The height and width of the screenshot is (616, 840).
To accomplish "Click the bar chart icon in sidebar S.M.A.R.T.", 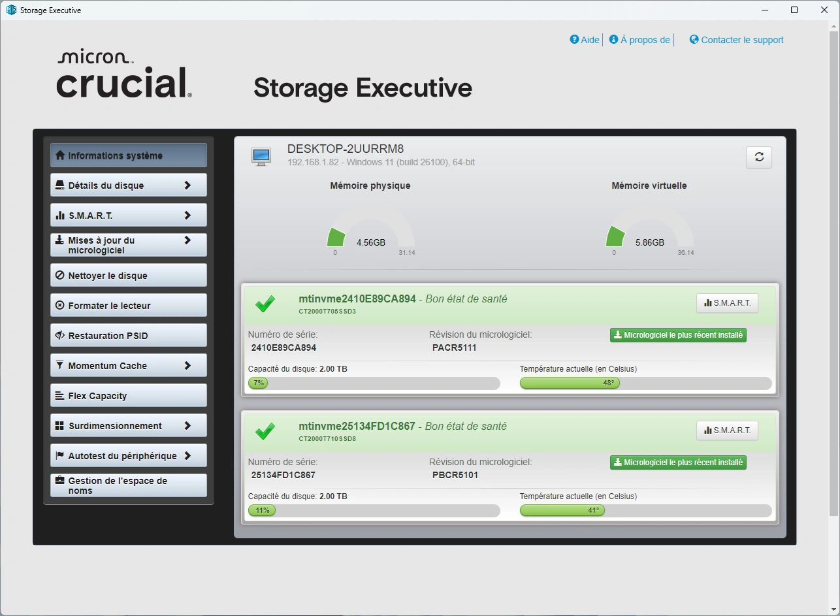I will (60, 216).
